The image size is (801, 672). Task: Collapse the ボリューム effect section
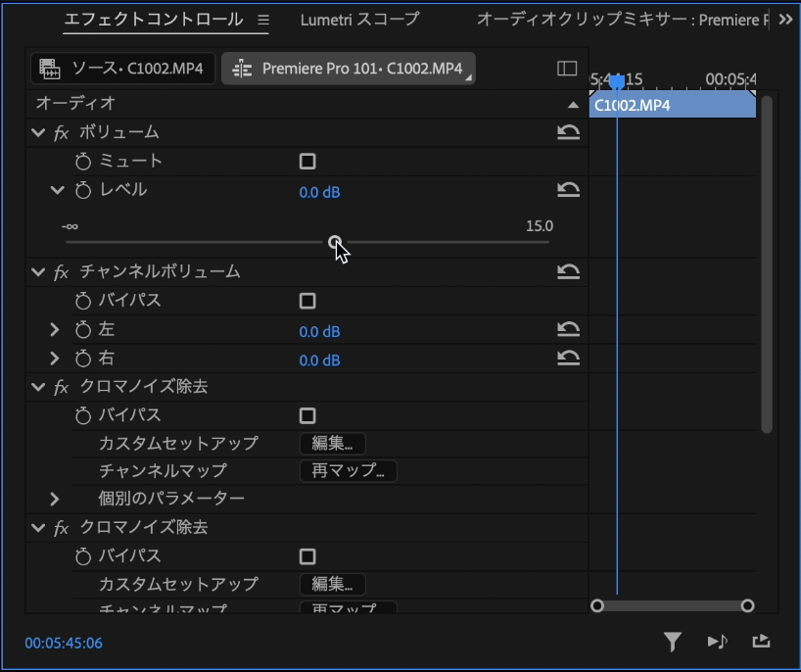[x=38, y=131]
